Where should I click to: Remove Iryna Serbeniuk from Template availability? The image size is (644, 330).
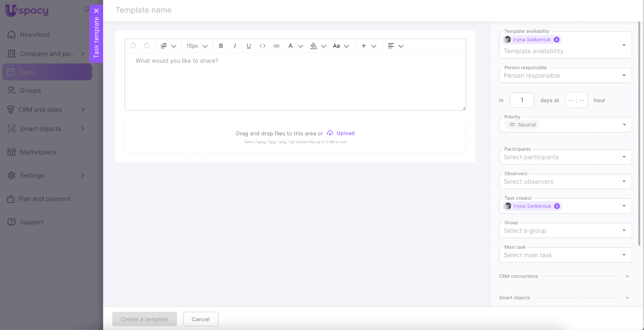[556, 39]
